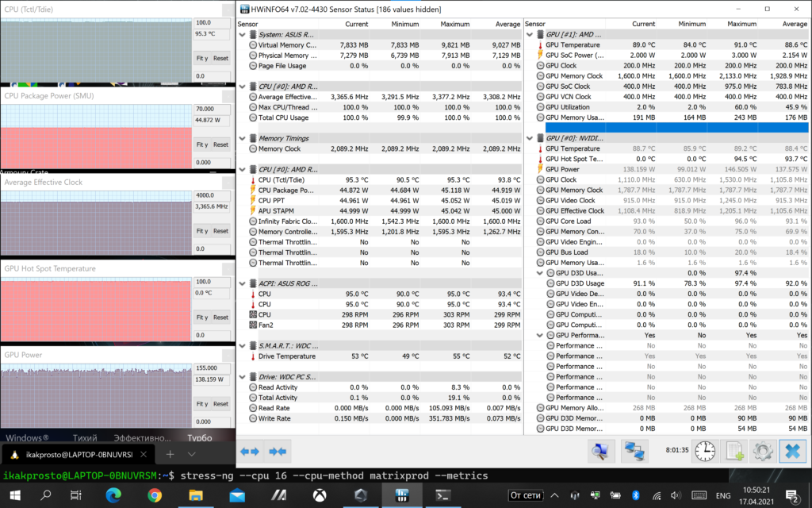Click the Bluetooth tray icon
Viewport: 812px width, 508px height.
click(636, 495)
